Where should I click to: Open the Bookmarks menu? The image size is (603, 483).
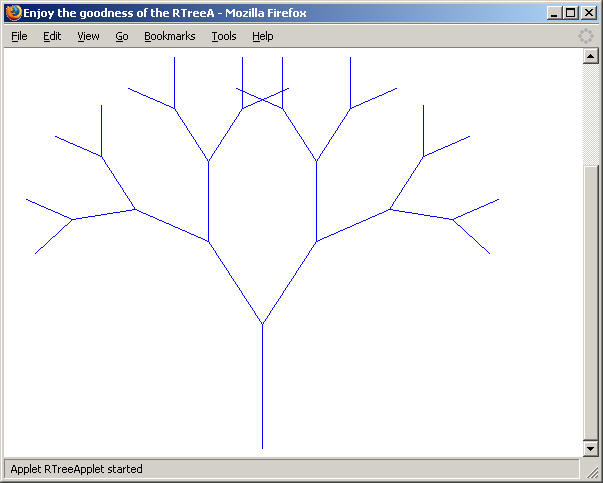point(170,36)
